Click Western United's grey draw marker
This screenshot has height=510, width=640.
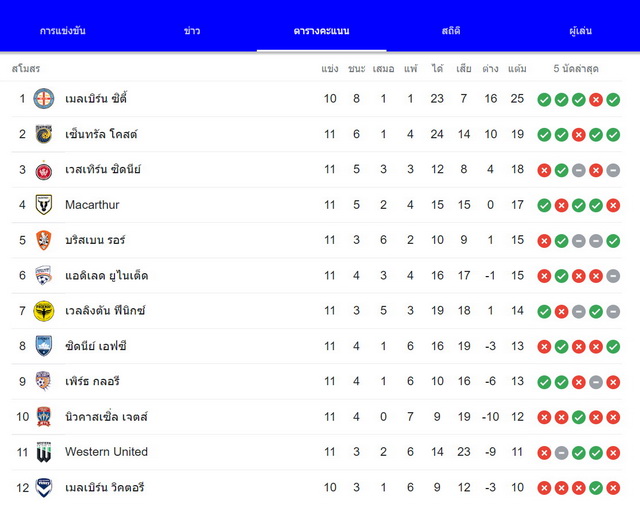pos(562,452)
